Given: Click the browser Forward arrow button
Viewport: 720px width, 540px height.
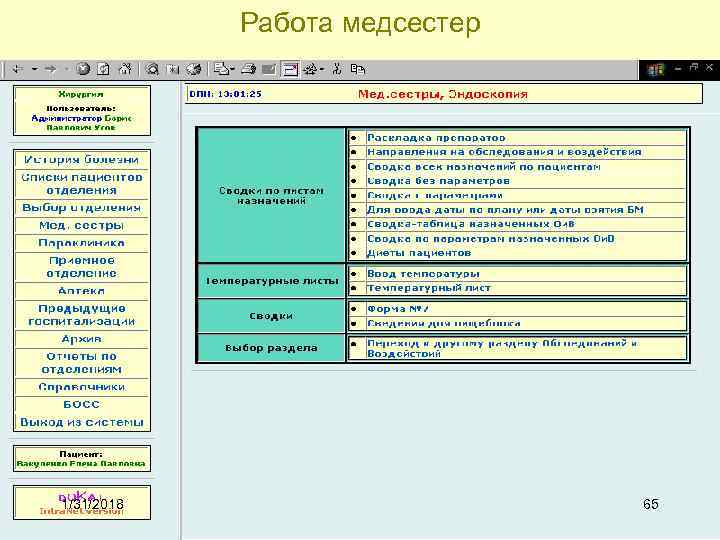Looking at the screenshot, I should [x=51, y=69].
